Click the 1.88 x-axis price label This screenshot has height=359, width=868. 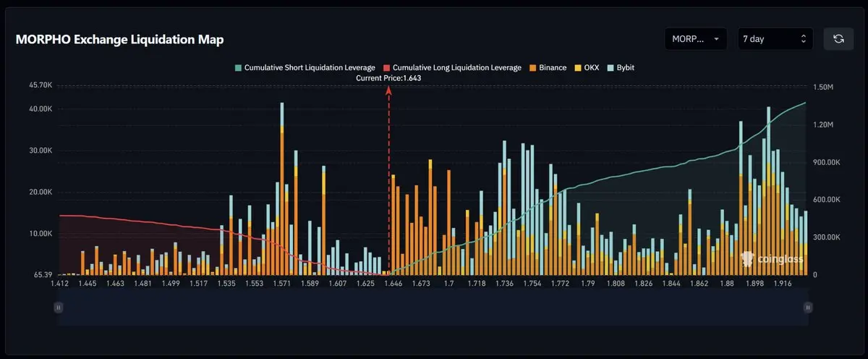(x=727, y=284)
